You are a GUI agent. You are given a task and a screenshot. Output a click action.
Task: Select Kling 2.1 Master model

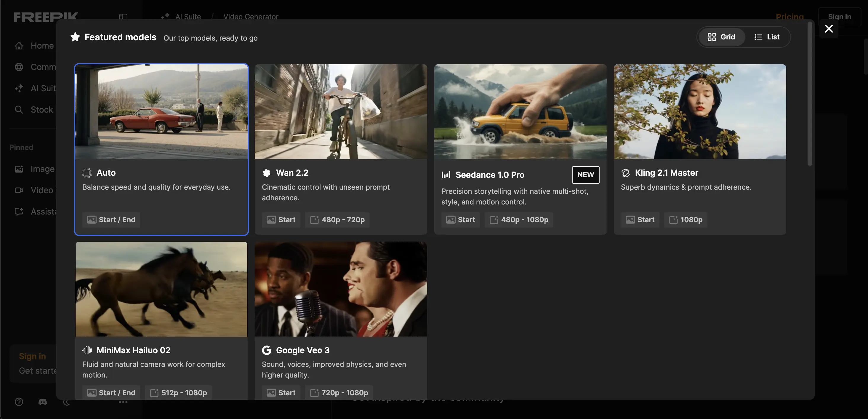click(x=699, y=149)
